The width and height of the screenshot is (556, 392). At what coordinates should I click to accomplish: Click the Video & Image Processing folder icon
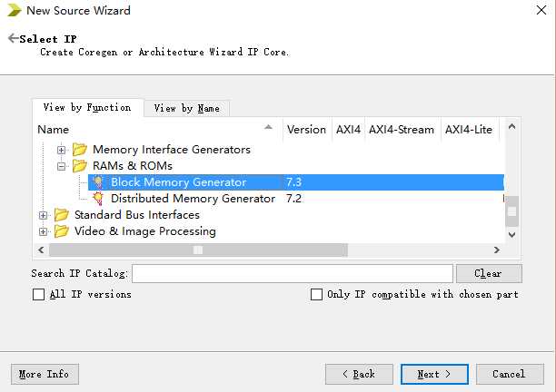click(x=62, y=230)
